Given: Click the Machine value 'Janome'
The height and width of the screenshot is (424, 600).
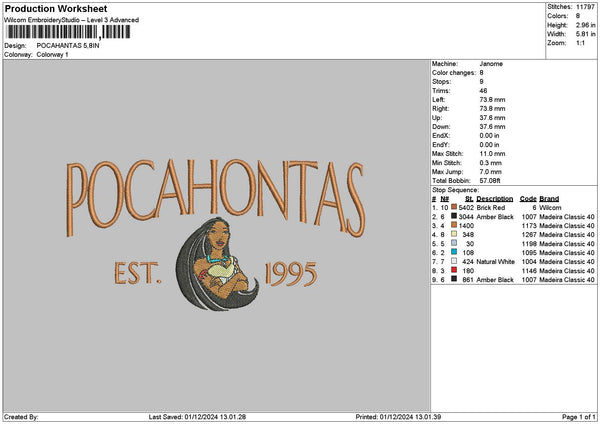Looking at the screenshot, I should pos(491,64).
